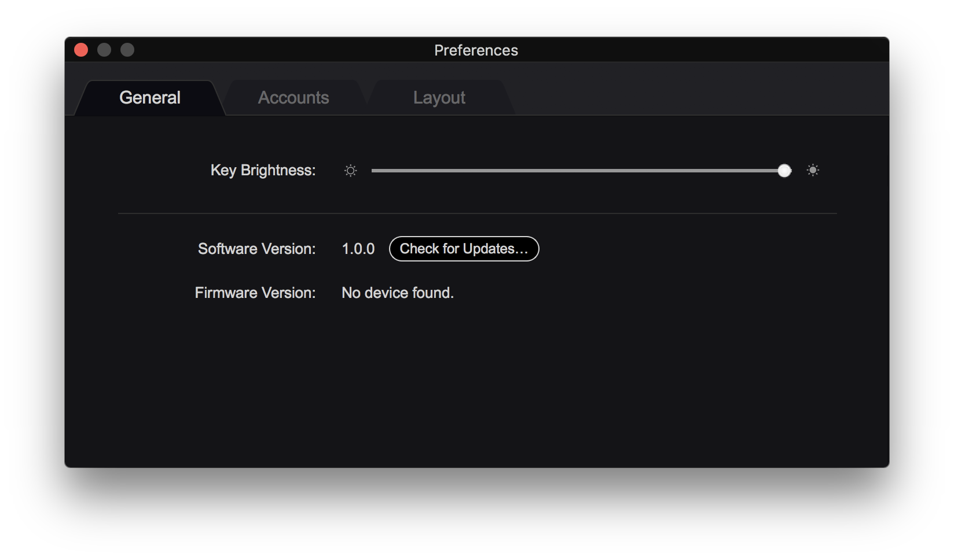Click the maximize button in title bar
Image resolution: width=954 pixels, height=560 pixels.
(127, 50)
